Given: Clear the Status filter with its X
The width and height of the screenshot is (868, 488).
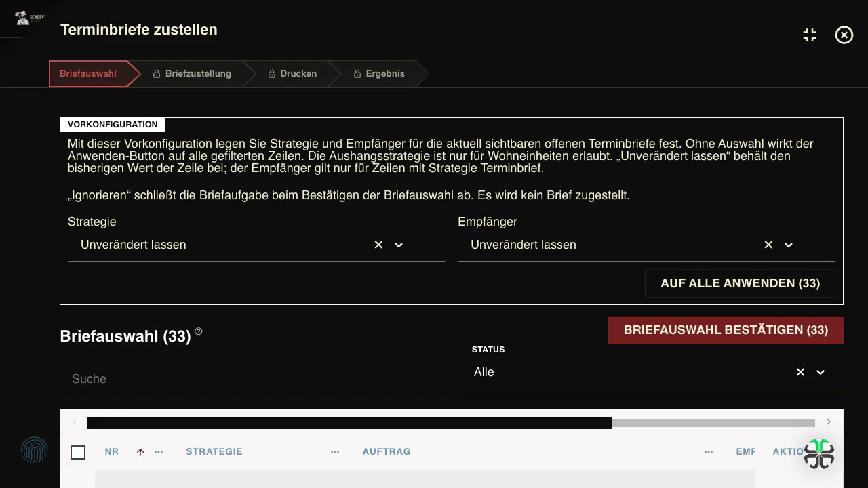Looking at the screenshot, I should click(x=800, y=372).
